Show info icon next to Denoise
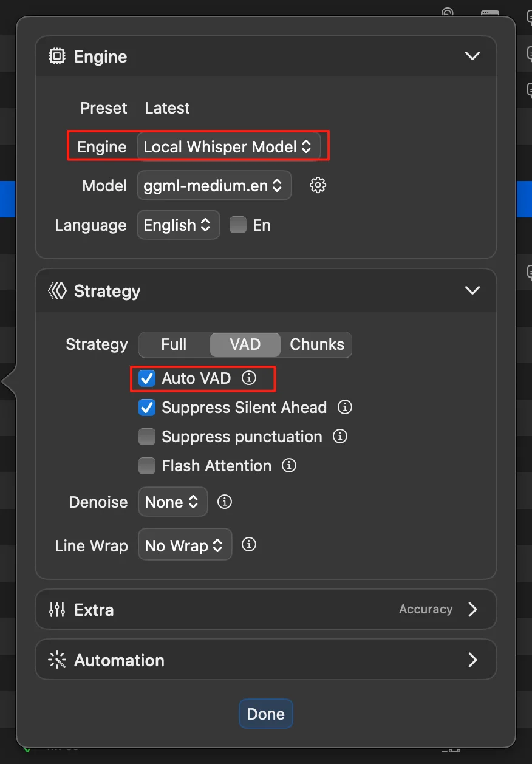 point(225,502)
